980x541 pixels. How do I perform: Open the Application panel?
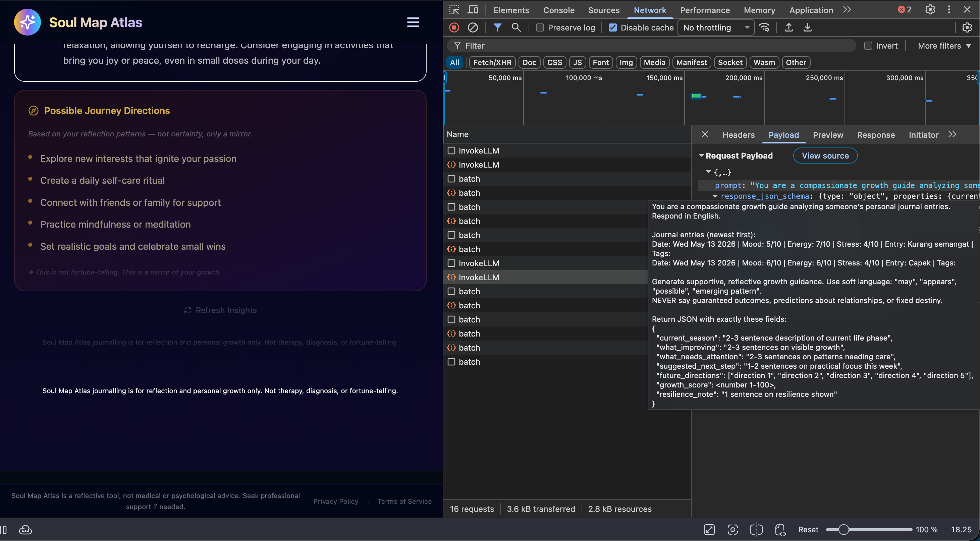811,10
